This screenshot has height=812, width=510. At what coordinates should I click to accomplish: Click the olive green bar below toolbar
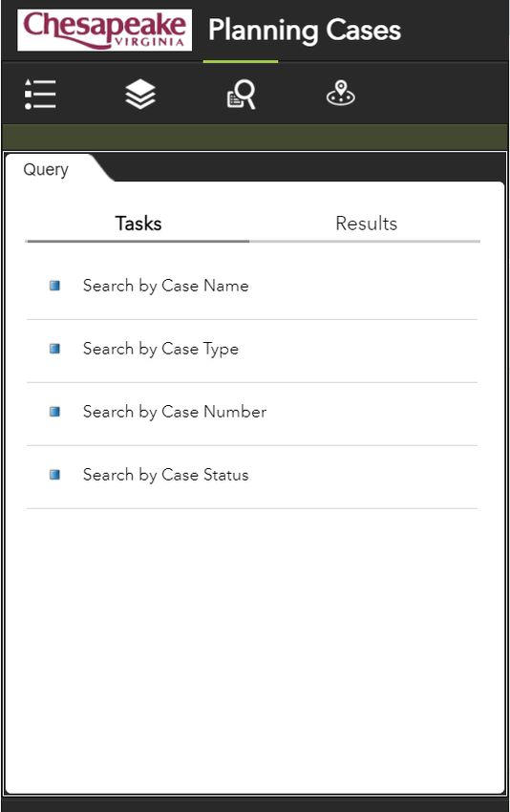(255, 138)
